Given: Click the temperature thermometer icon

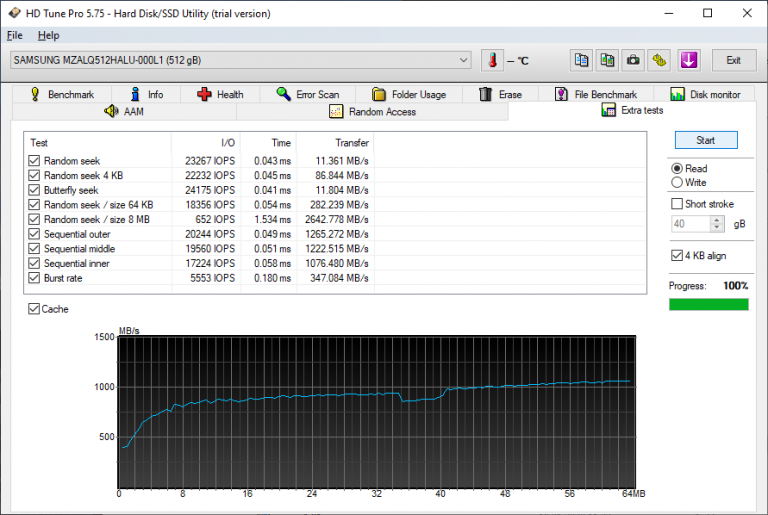Looking at the screenshot, I should click(492, 60).
